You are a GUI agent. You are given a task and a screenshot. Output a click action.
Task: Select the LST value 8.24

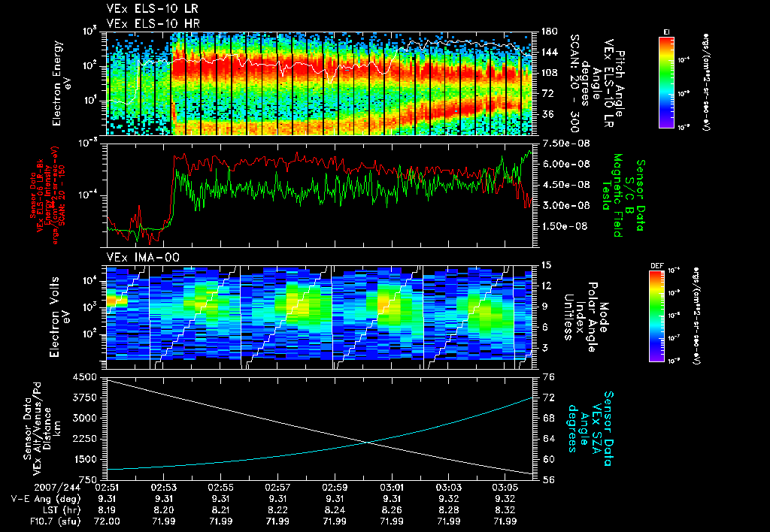click(x=335, y=510)
